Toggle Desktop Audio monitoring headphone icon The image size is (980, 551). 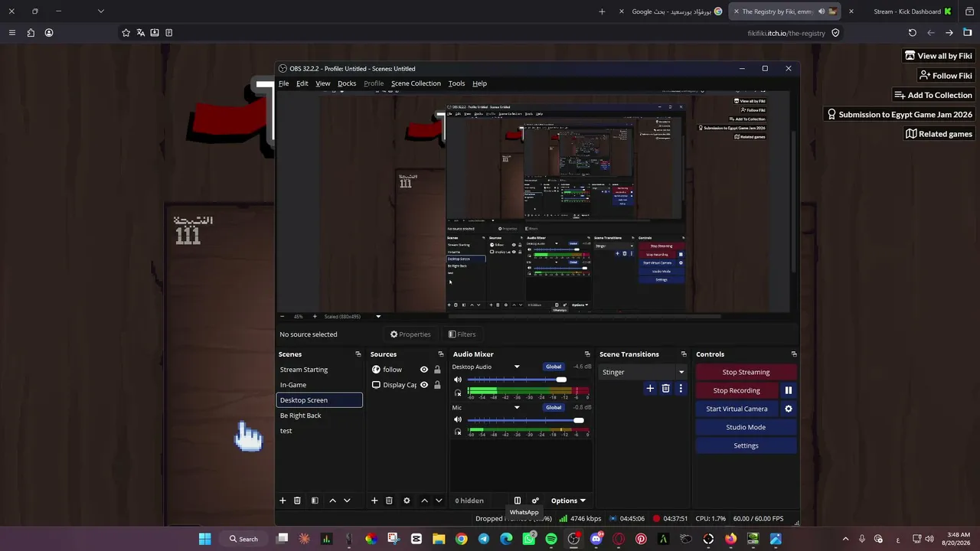click(x=458, y=393)
